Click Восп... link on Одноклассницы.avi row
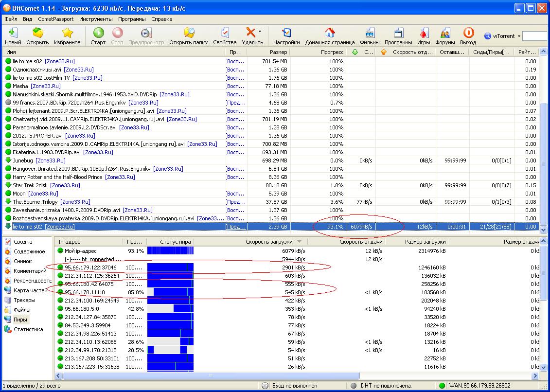 [235, 70]
